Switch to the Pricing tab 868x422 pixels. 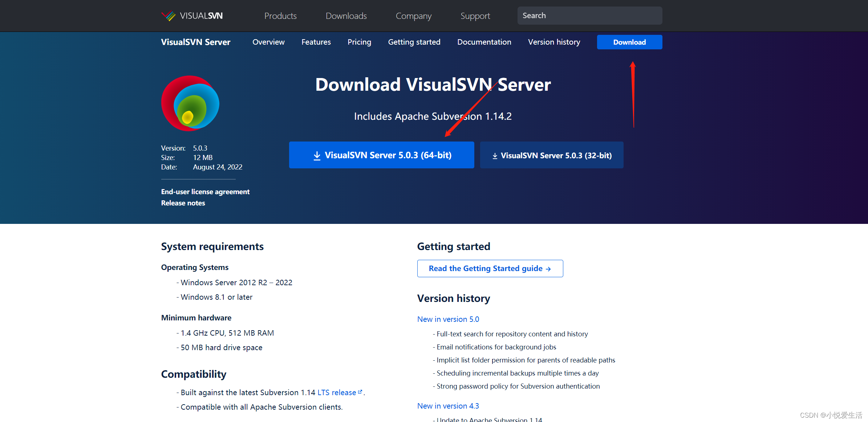(x=359, y=42)
